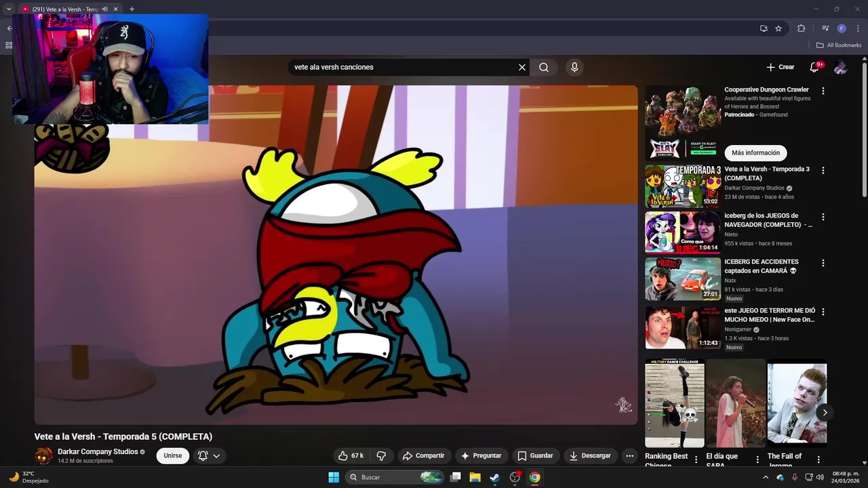
Task: Open the YouTube account avatar menu
Action: pos(840,67)
